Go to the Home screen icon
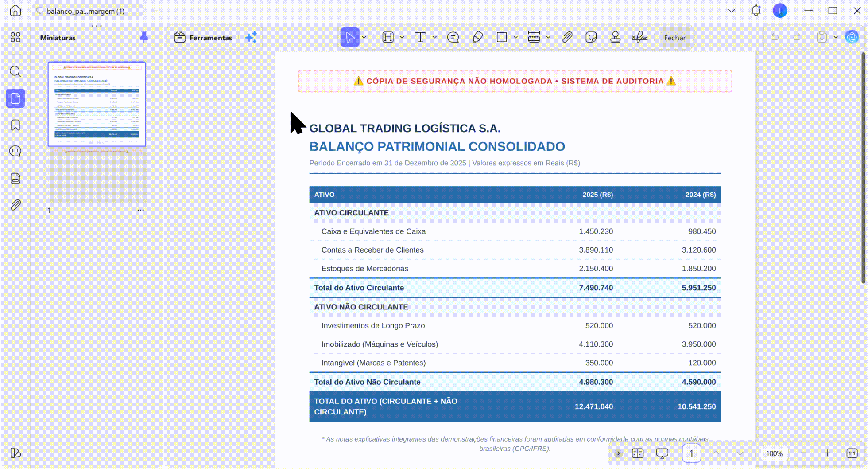 15,11
